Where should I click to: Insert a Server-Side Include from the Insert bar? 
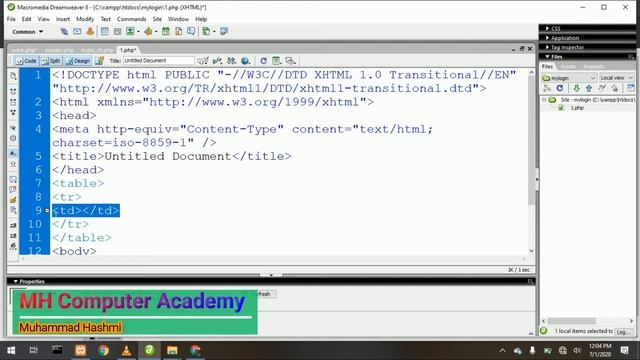coord(178,31)
